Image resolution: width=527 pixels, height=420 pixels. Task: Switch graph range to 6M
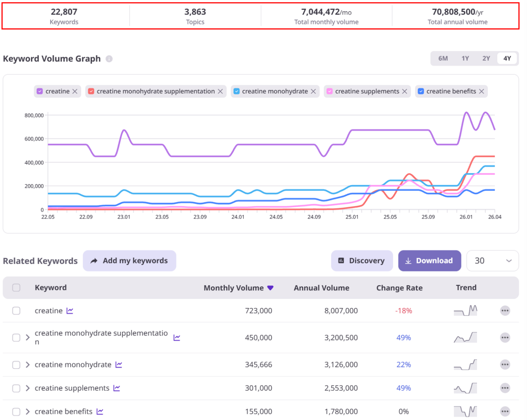(x=443, y=59)
